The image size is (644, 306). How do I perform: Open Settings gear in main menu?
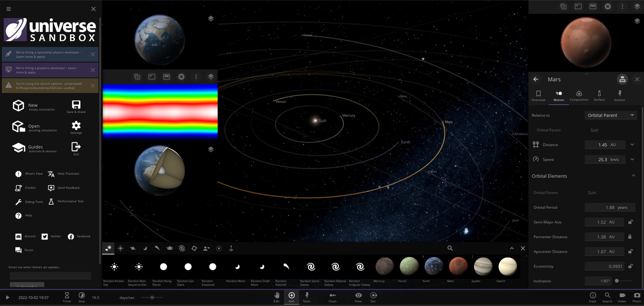76,126
